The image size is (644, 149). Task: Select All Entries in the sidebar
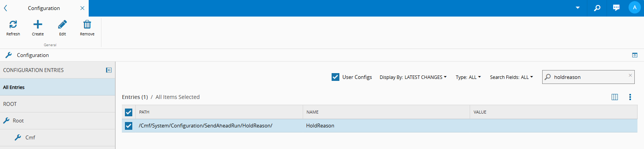(x=57, y=87)
